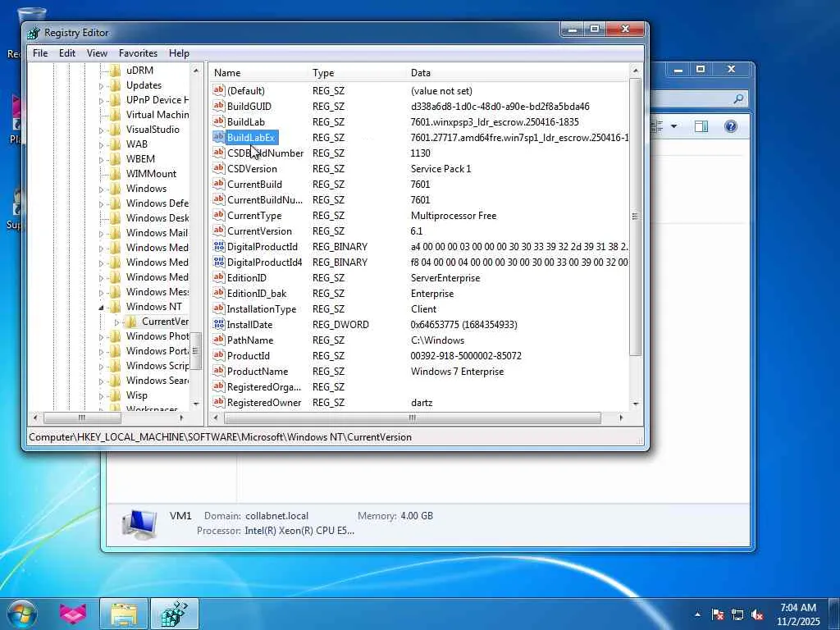Viewport: 840px width, 630px height.
Task: Click the DigitalProductId4 binary icon
Action: [218, 262]
